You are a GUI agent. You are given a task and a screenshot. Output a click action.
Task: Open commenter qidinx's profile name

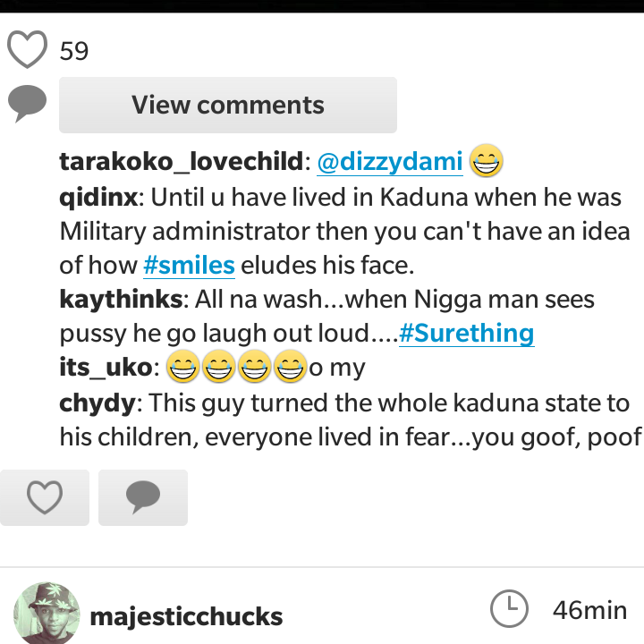click(98, 198)
